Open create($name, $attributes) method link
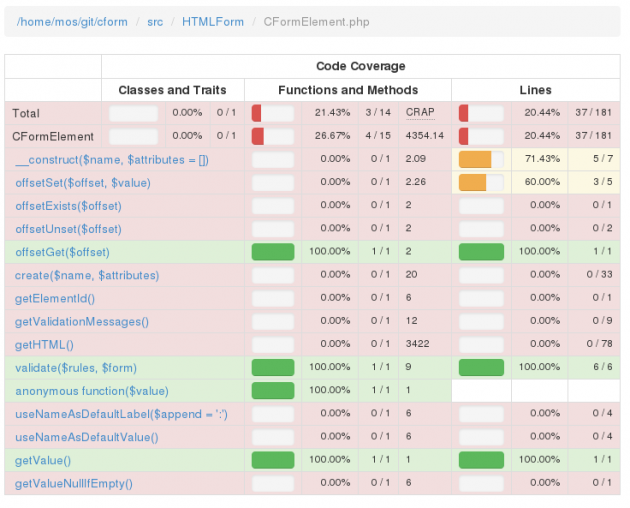The width and height of the screenshot is (630, 508). [87, 275]
